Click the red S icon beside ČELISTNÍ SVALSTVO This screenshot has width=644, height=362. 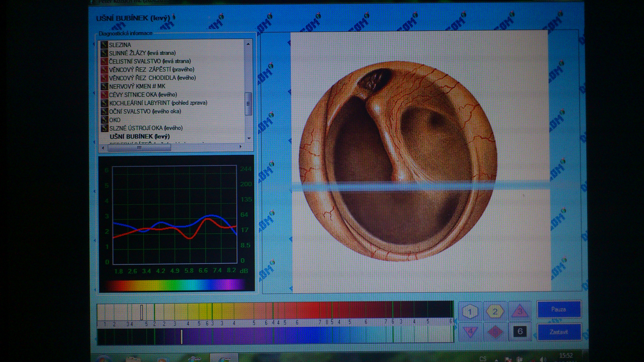[104, 61]
